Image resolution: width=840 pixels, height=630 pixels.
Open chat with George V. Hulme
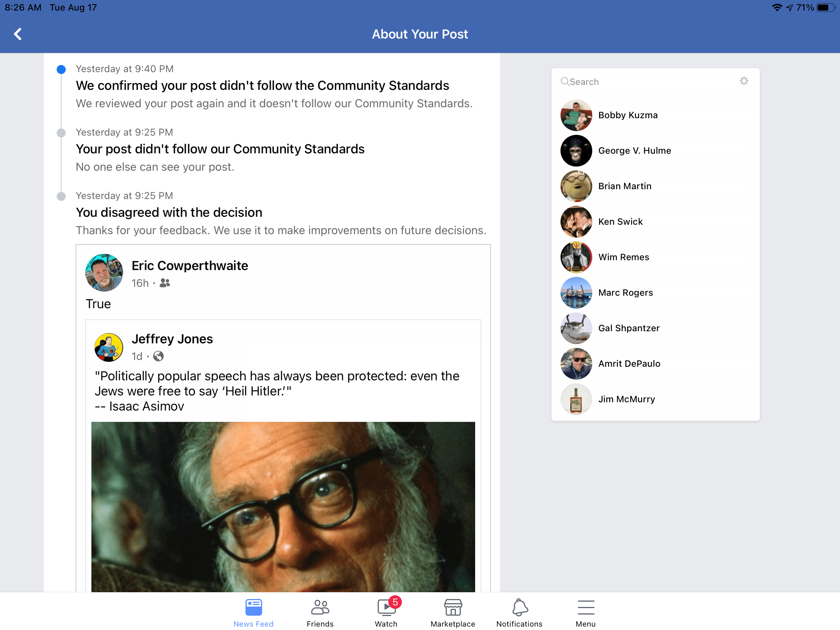coord(634,151)
